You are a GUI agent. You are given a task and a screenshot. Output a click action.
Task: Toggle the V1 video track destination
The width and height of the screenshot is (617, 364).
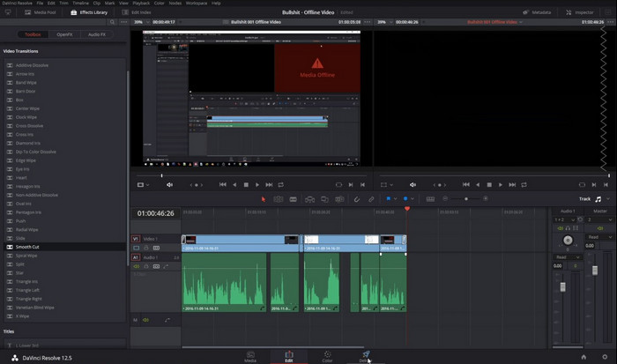[136, 239]
